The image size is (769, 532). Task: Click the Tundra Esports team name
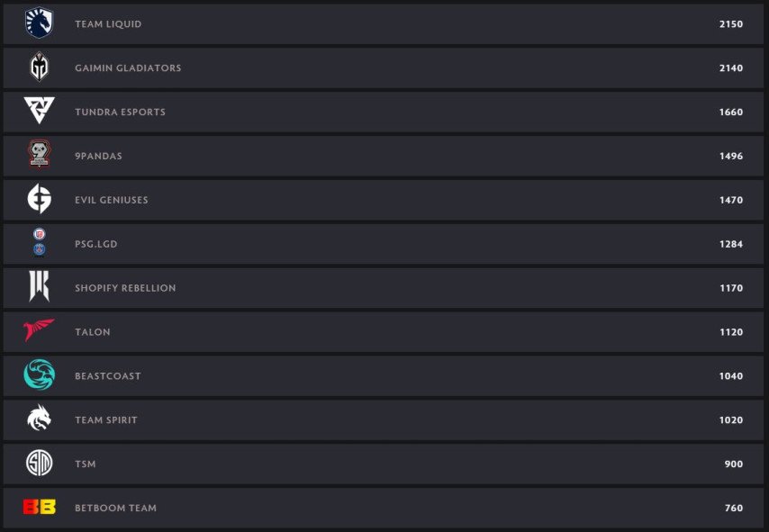click(120, 112)
